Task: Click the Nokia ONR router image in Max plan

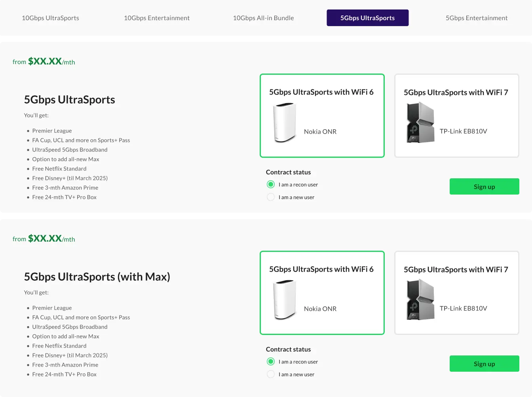Action: 285,300
